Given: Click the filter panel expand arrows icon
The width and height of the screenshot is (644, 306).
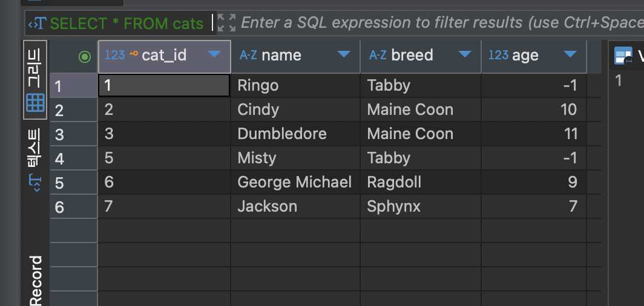Looking at the screenshot, I should click(226, 23).
